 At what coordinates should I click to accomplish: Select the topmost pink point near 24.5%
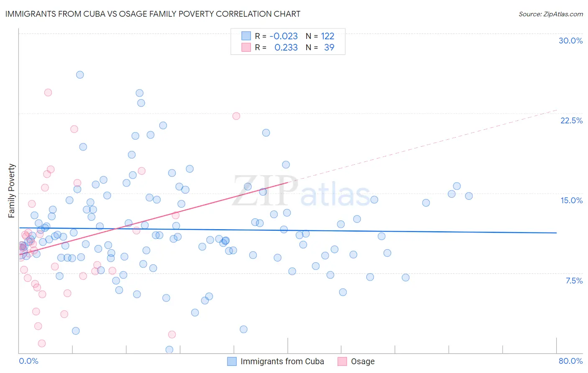48,92
